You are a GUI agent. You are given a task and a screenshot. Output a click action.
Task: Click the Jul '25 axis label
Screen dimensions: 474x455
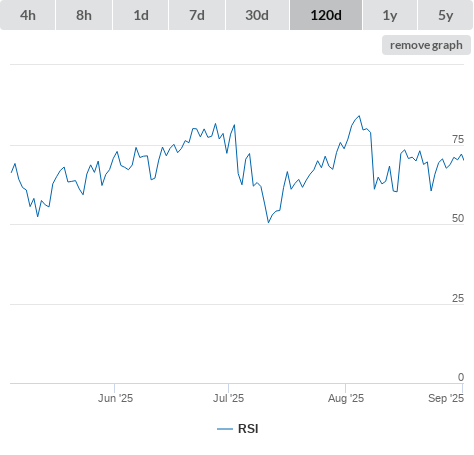click(229, 398)
